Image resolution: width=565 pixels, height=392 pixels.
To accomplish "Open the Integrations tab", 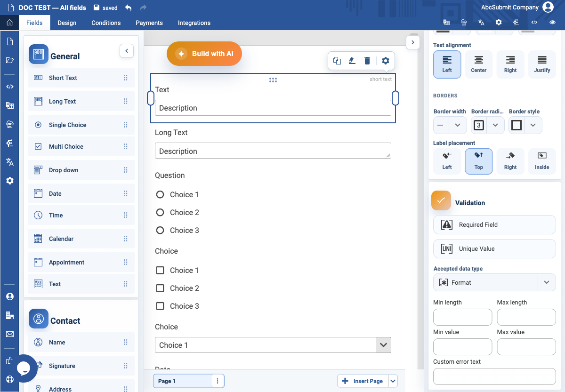I will [x=194, y=23].
